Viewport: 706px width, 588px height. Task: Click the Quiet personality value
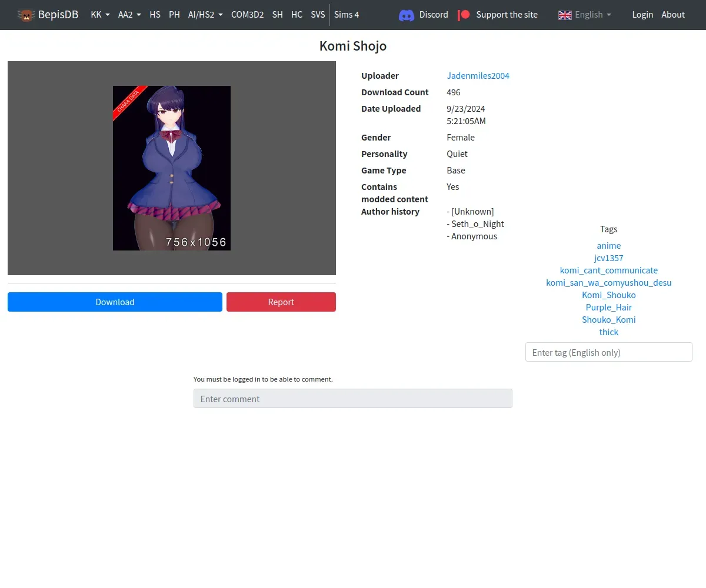coord(457,154)
